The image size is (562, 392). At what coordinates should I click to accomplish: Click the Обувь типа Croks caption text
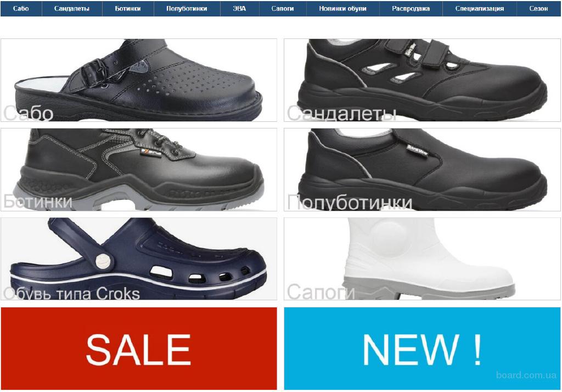click(x=71, y=294)
